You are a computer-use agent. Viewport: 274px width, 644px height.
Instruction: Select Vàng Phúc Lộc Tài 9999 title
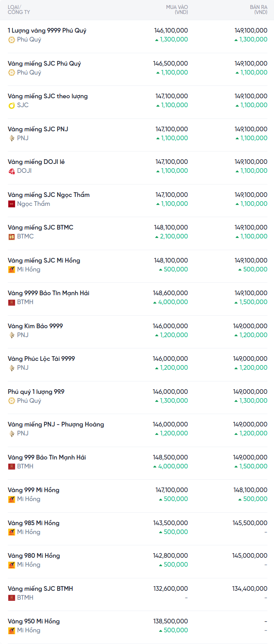pos(41,359)
